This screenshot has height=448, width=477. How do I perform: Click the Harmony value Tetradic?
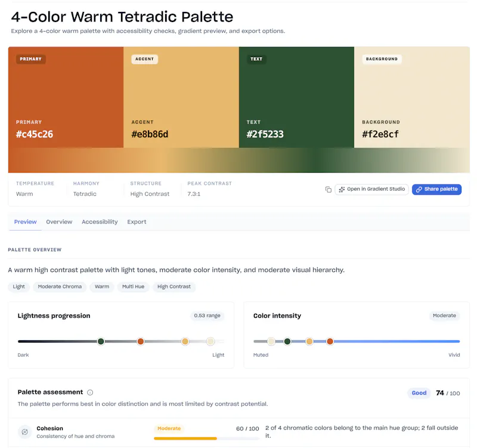tap(85, 194)
